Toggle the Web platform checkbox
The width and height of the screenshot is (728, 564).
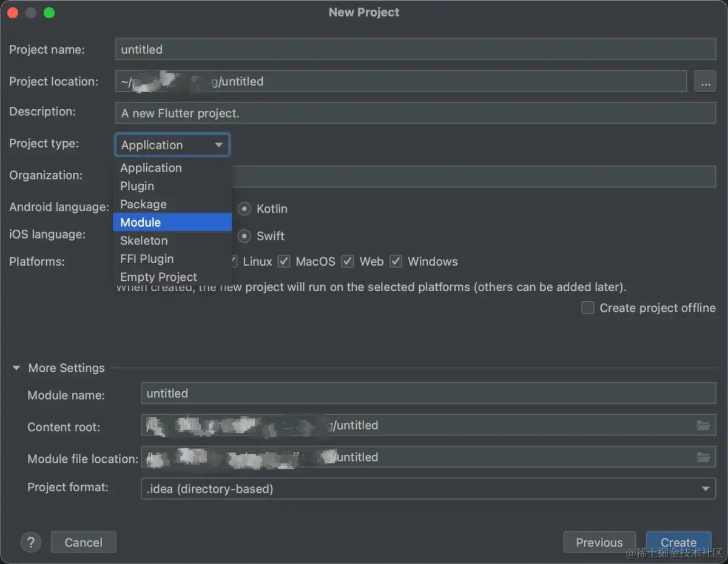point(348,261)
